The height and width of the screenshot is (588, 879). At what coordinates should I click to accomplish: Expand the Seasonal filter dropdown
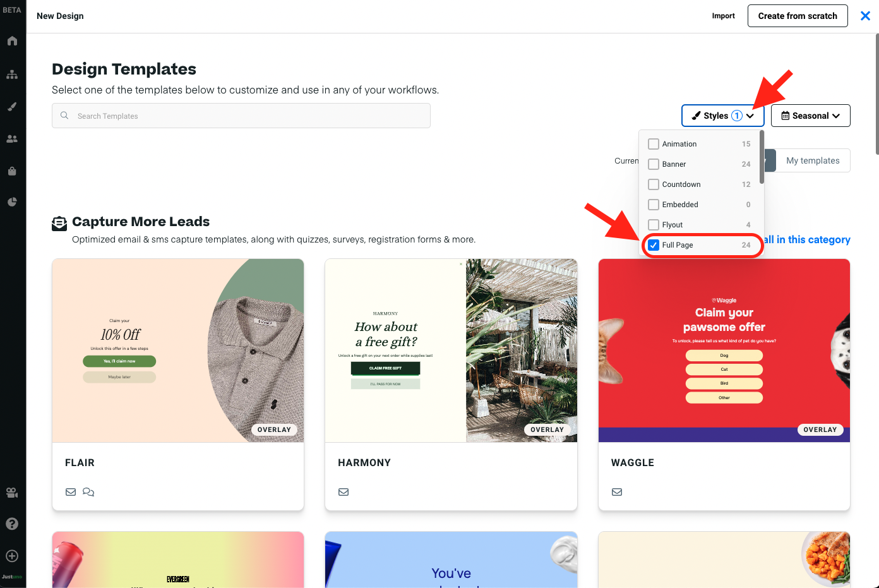811,116
